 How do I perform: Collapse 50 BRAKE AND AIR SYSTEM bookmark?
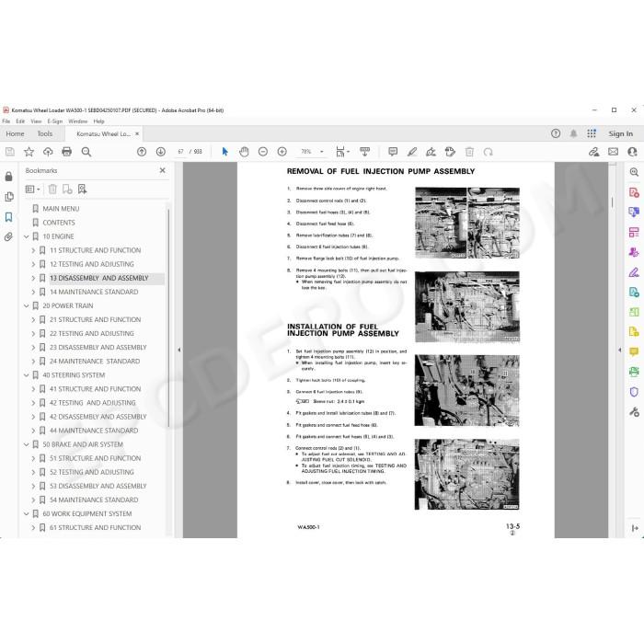pos(27,444)
